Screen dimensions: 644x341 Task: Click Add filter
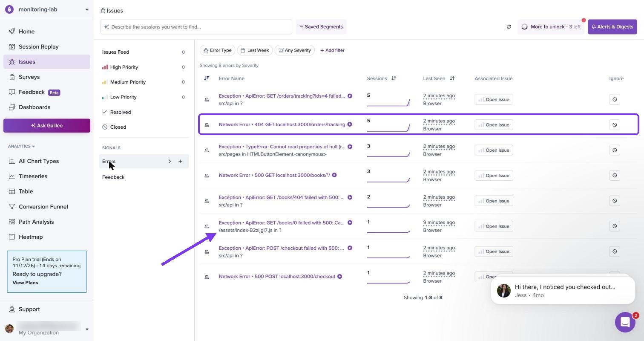pyautogui.click(x=332, y=50)
